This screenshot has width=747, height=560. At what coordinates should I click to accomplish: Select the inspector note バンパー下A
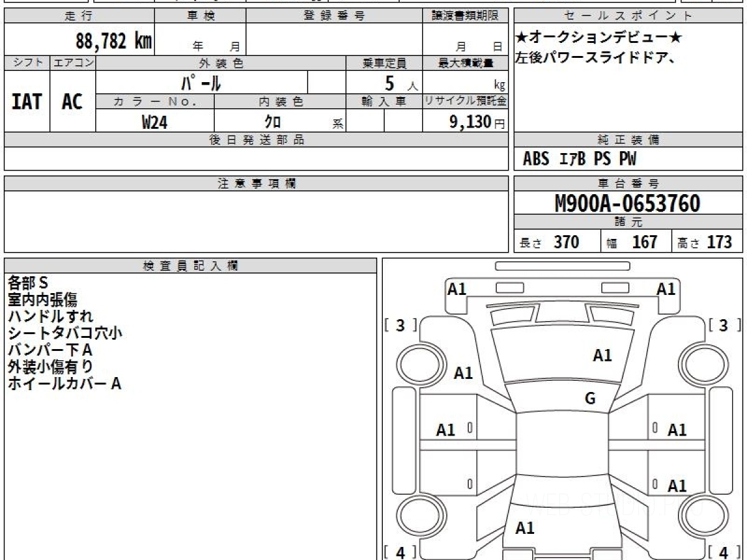click(x=50, y=350)
